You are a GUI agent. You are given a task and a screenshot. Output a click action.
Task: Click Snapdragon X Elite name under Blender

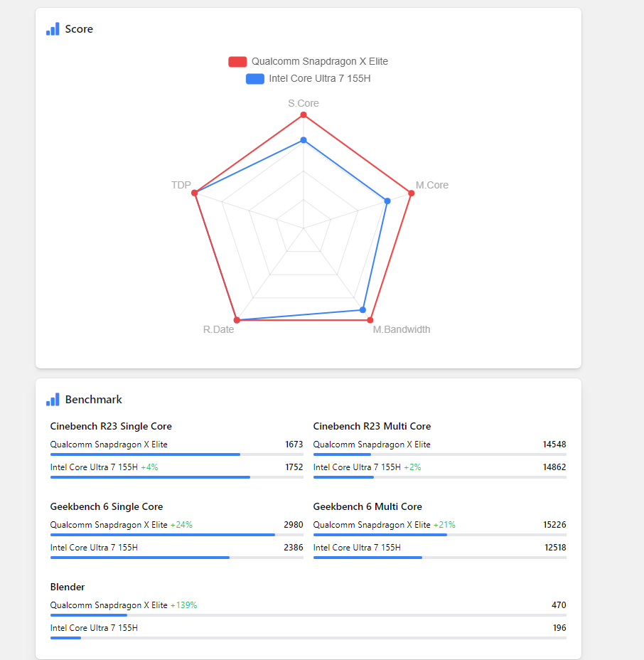(109, 605)
